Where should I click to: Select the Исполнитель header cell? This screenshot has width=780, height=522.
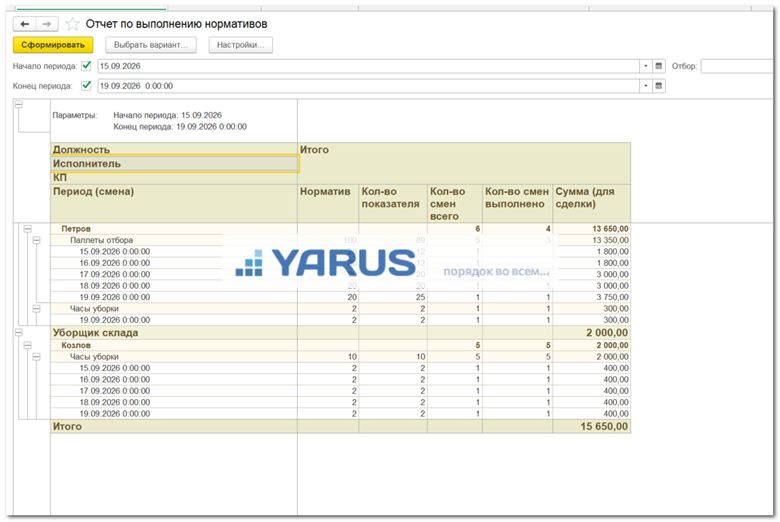click(174, 164)
